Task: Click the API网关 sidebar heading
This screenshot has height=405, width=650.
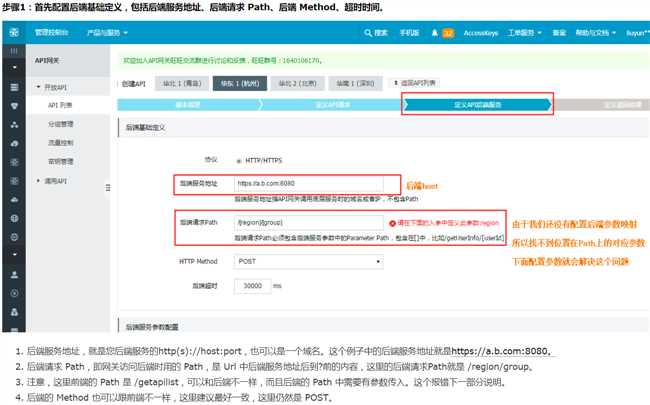Action: pos(47,60)
